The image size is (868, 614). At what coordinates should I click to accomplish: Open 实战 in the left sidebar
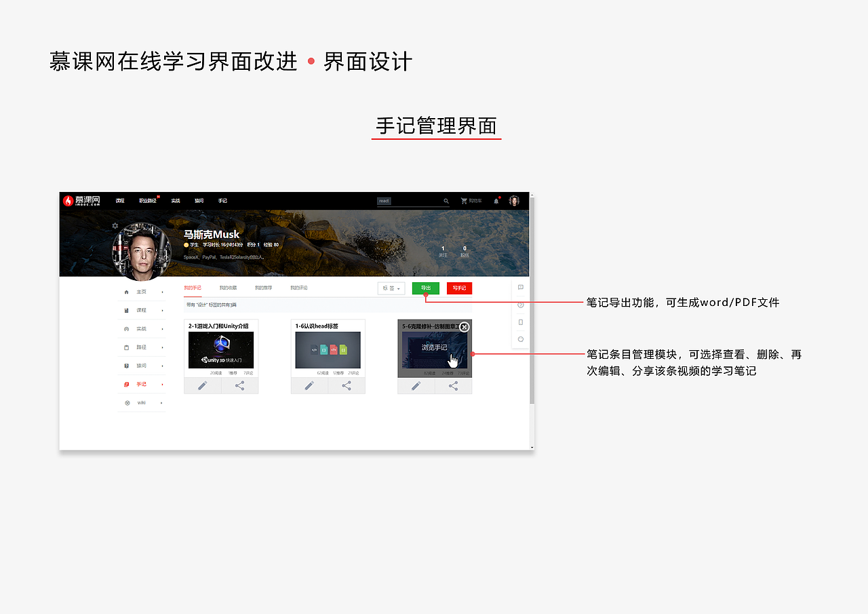(x=141, y=328)
